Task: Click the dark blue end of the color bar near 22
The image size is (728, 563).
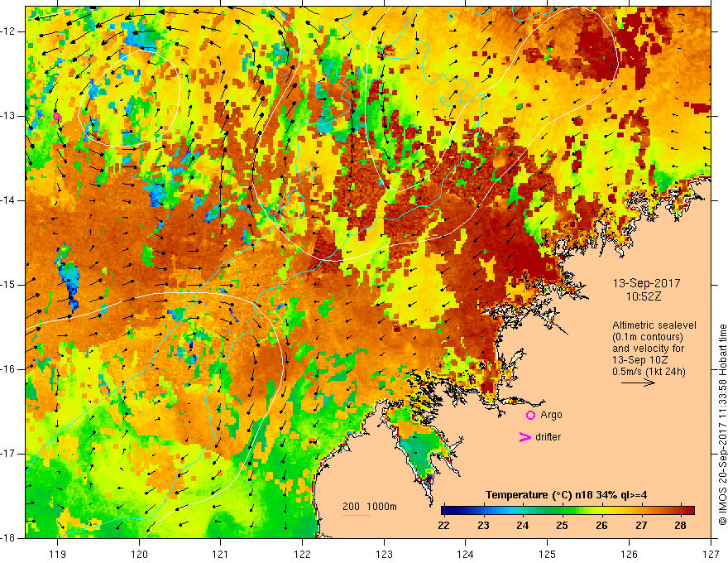Action: pyautogui.click(x=448, y=511)
